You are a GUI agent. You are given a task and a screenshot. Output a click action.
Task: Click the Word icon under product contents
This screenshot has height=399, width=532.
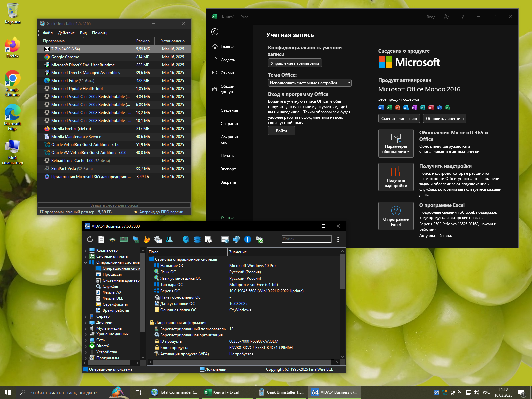[381, 108]
